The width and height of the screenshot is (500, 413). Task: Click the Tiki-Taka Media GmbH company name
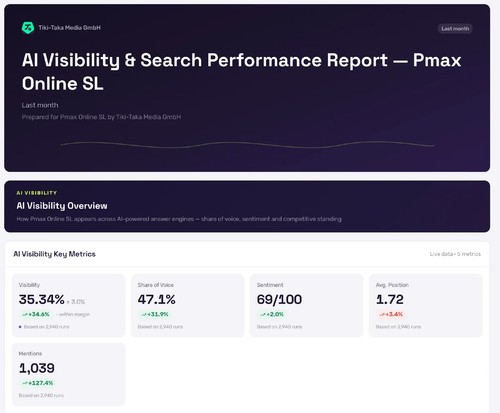69,28
